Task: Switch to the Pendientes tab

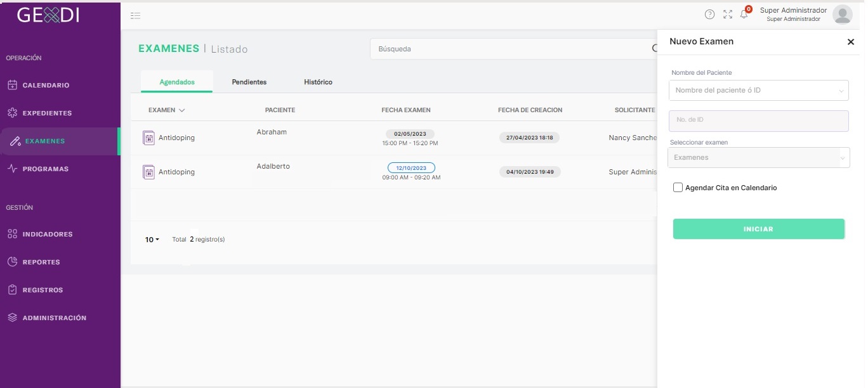Action: [249, 82]
